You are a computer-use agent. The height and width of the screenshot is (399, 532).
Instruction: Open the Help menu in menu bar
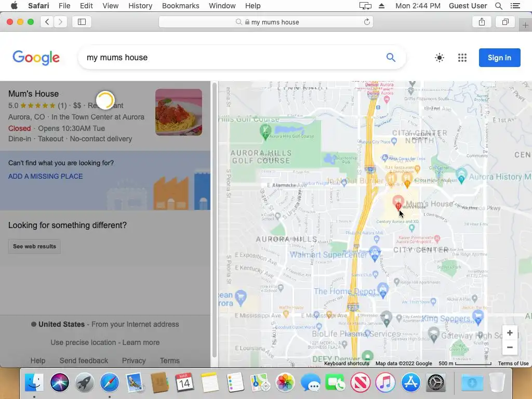(253, 6)
